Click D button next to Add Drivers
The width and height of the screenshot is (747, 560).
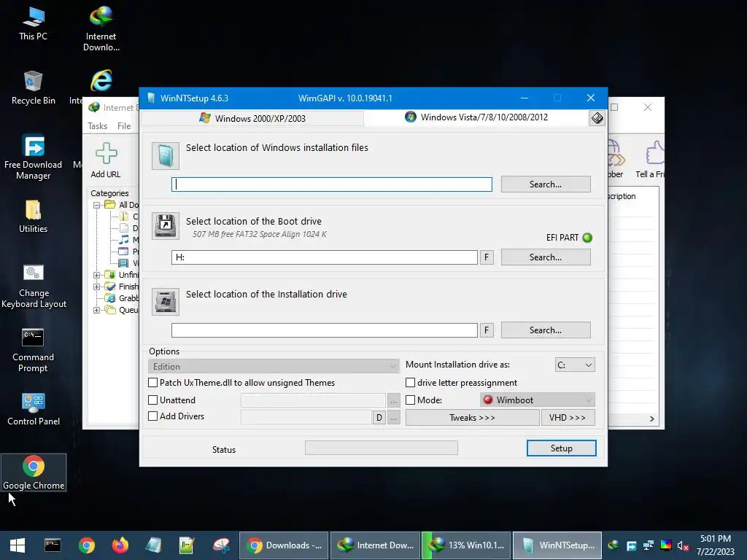(x=379, y=418)
